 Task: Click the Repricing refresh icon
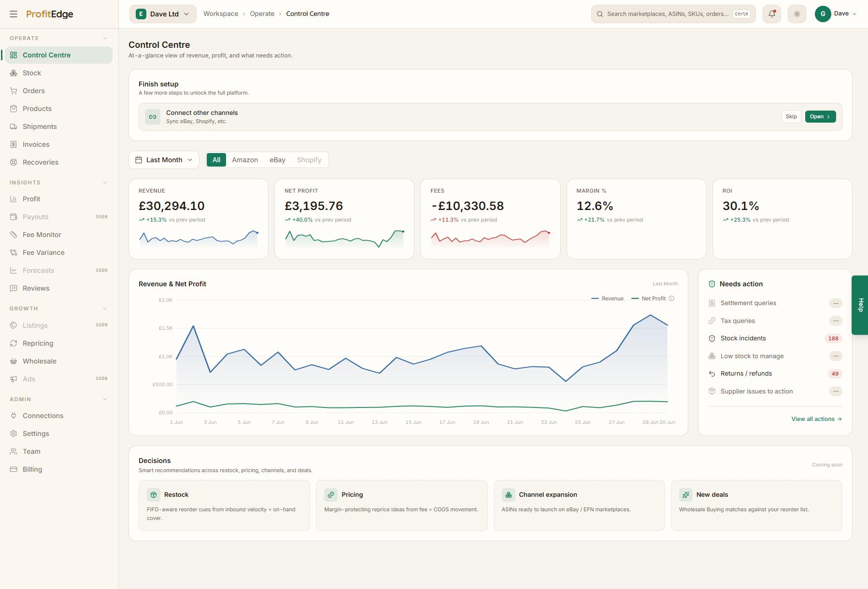14,343
